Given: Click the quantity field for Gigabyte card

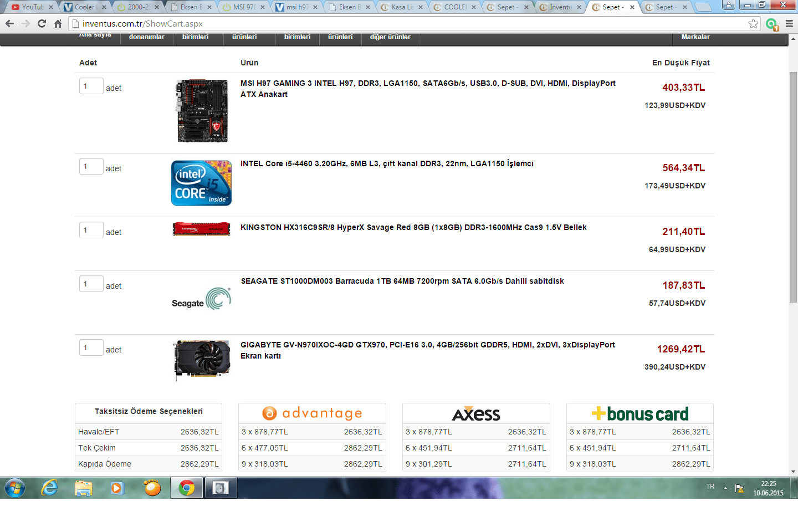Looking at the screenshot, I should tap(91, 347).
